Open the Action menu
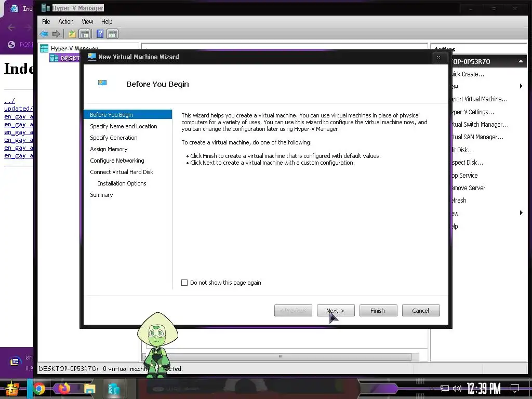Screen dimensions: 532x399 click(x=66, y=22)
